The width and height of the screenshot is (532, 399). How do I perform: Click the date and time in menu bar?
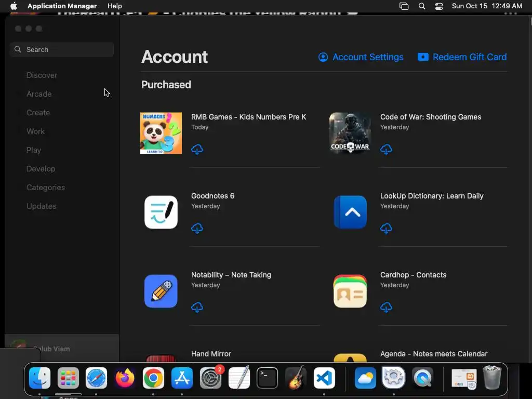pyautogui.click(x=487, y=6)
